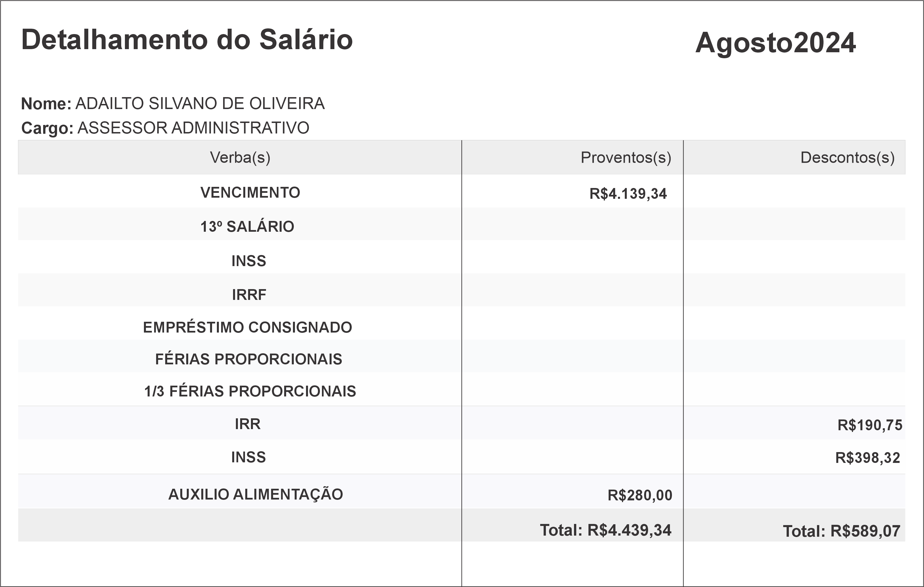Click the FÉRIAS PROPORCIONAIS row label
Screen dimensions: 924x587
(x=249, y=359)
